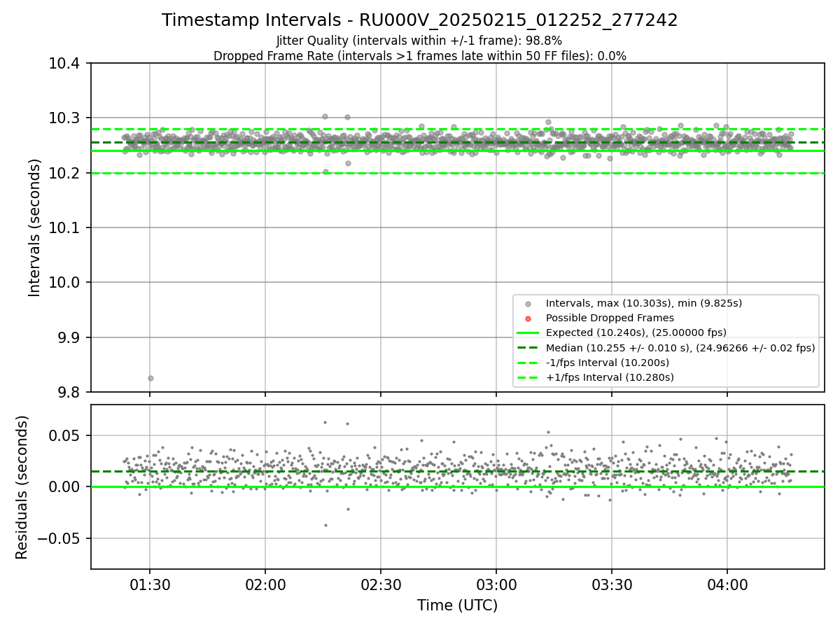The height and width of the screenshot is (630, 840).
Task: Click the '-1/fps Interval (10.200s)' legend entry
Action: click(608, 363)
